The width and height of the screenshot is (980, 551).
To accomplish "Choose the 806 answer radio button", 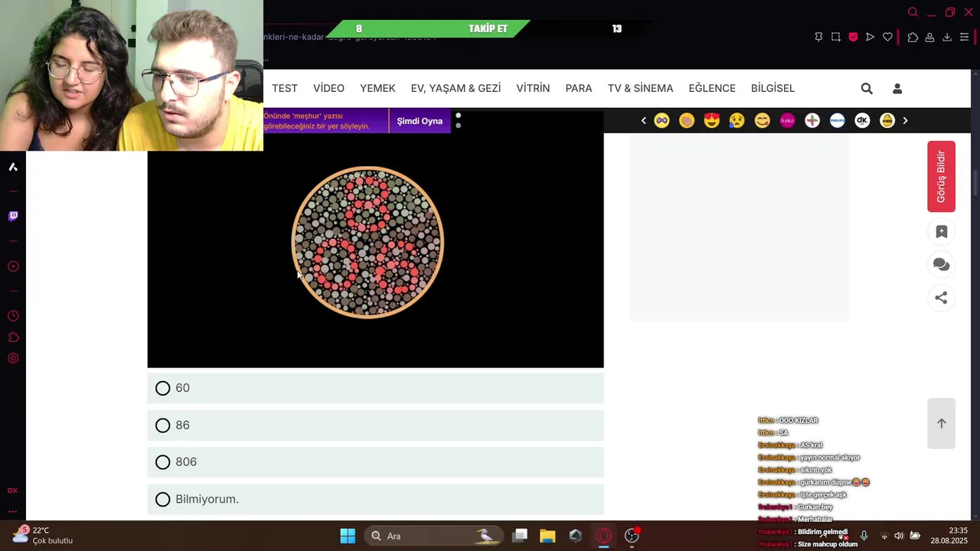I will pos(163,462).
